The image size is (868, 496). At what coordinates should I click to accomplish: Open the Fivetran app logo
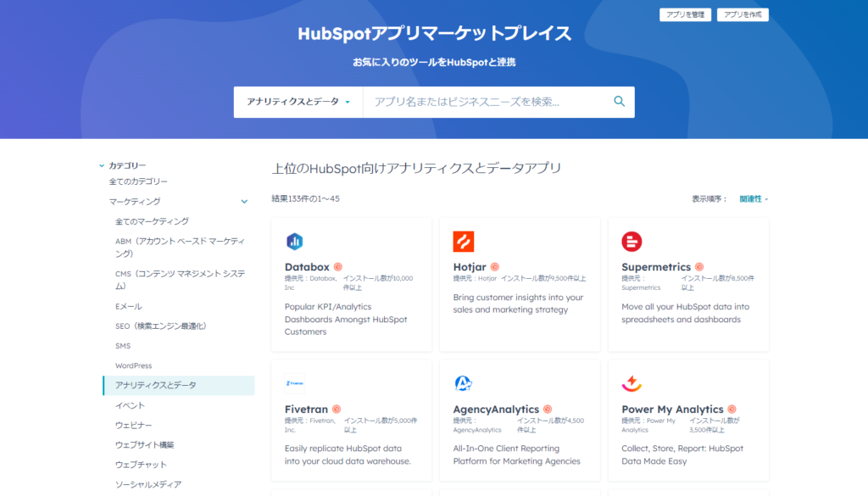pyautogui.click(x=294, y=383)
